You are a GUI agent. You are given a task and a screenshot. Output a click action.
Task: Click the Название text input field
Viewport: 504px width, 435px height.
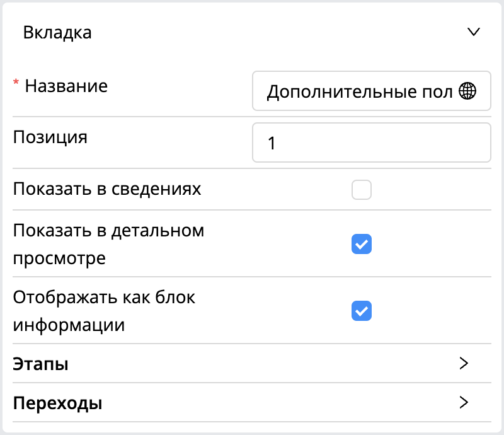click(372, 91)
